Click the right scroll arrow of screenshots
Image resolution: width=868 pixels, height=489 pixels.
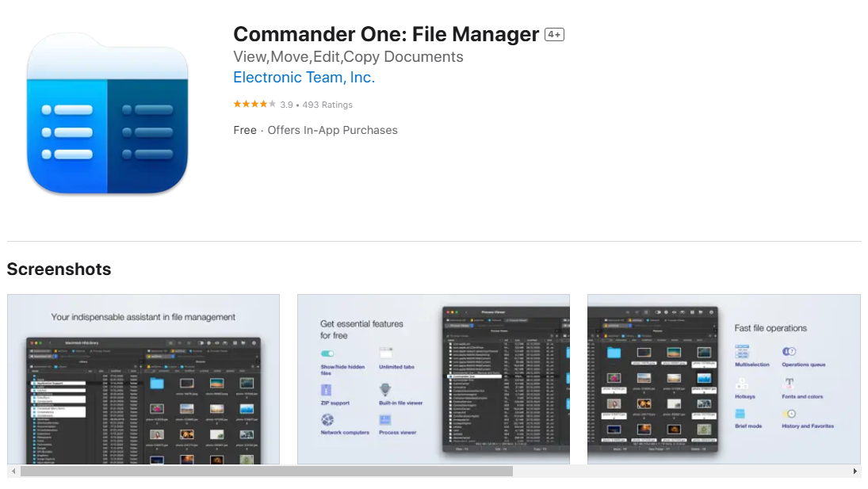point(855,472)
